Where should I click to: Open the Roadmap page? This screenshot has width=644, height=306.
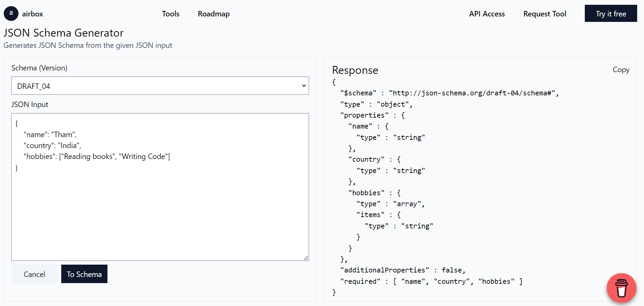(214, 14)
